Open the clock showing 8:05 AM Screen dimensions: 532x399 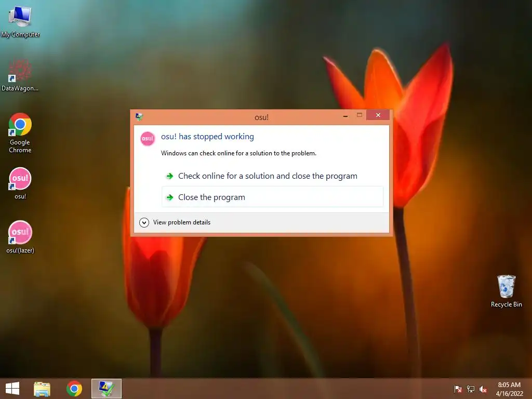[509, 389]
